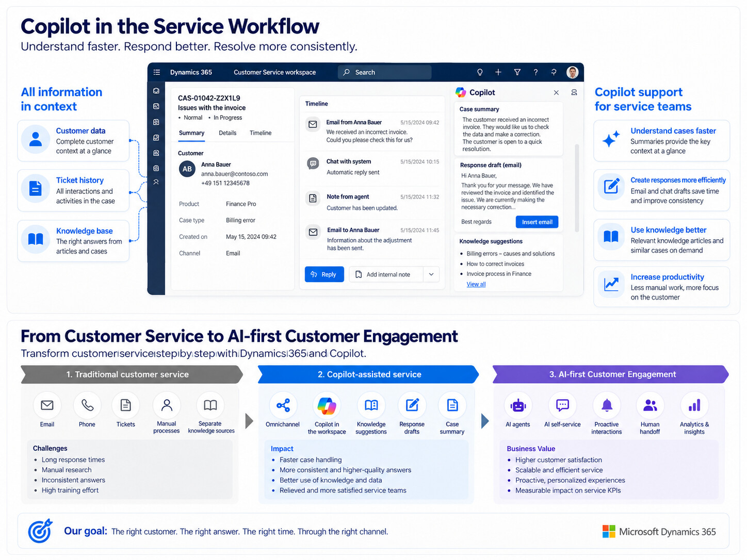Click the last icon in Dynamics left sidebar

[x=156, y=182]
